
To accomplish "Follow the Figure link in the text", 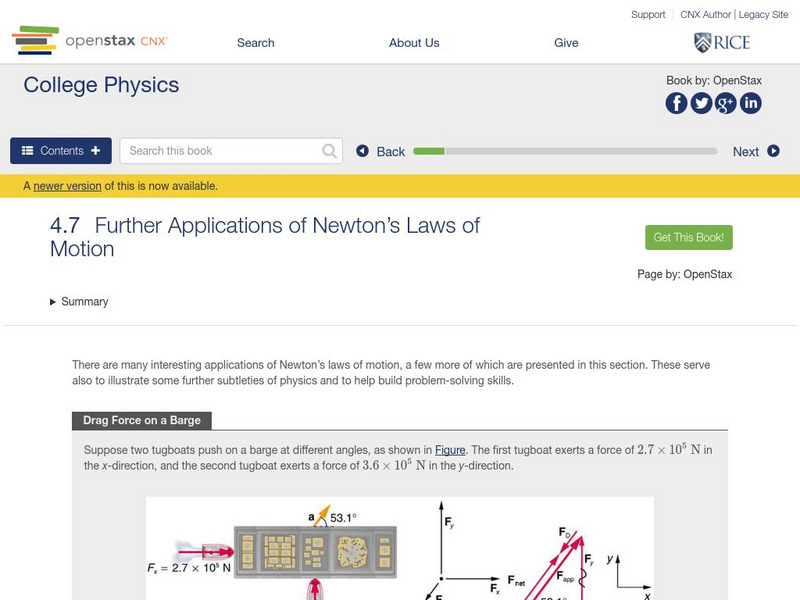I will [x=450, y=450].
